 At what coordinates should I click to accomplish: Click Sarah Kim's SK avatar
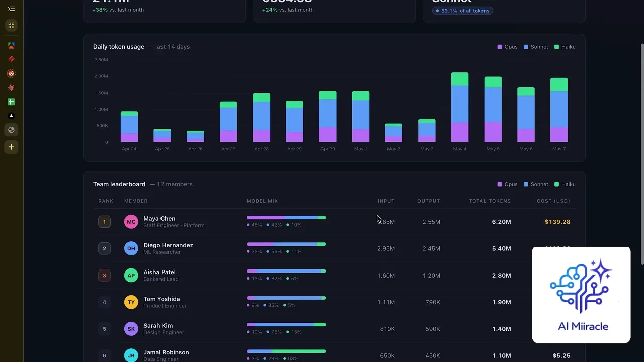pyautogui.click(x=131, y=329)
